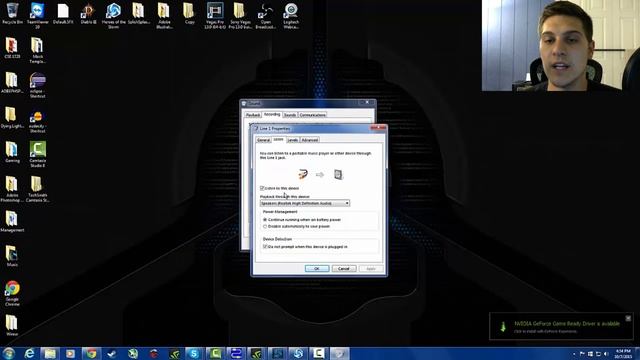Switch to Advanced tab in Line 1 Properties
The image size is (640, 360).
click(310, 140)
